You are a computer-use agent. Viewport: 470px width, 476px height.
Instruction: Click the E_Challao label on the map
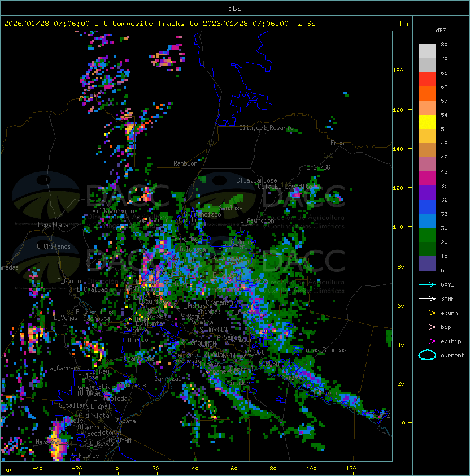click(x=92, y=289)
